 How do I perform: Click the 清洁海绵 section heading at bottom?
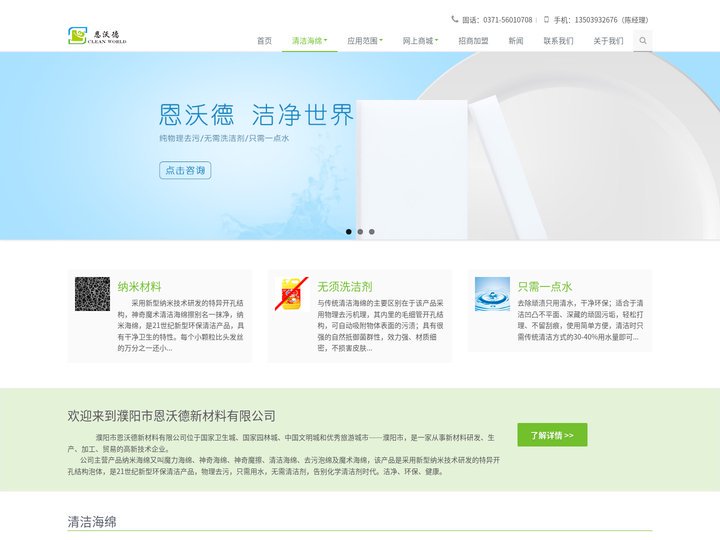tap(92, 522)
